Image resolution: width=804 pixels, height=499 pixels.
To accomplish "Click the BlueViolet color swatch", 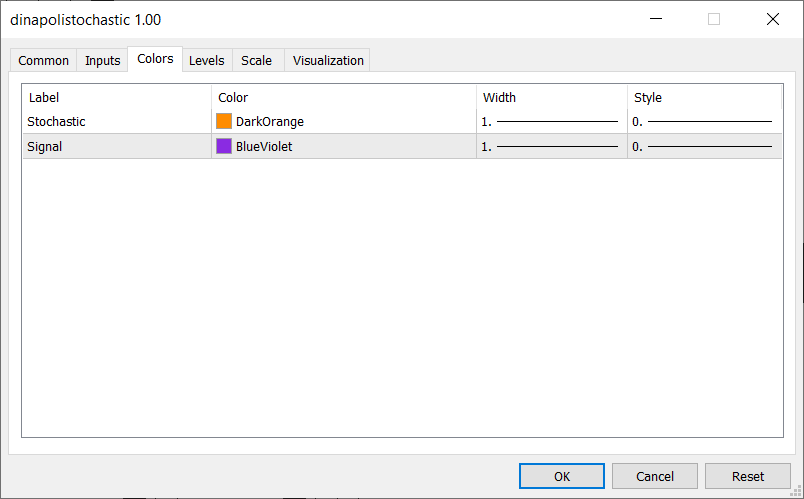I will pyautogui.click(x=224, y=146).
